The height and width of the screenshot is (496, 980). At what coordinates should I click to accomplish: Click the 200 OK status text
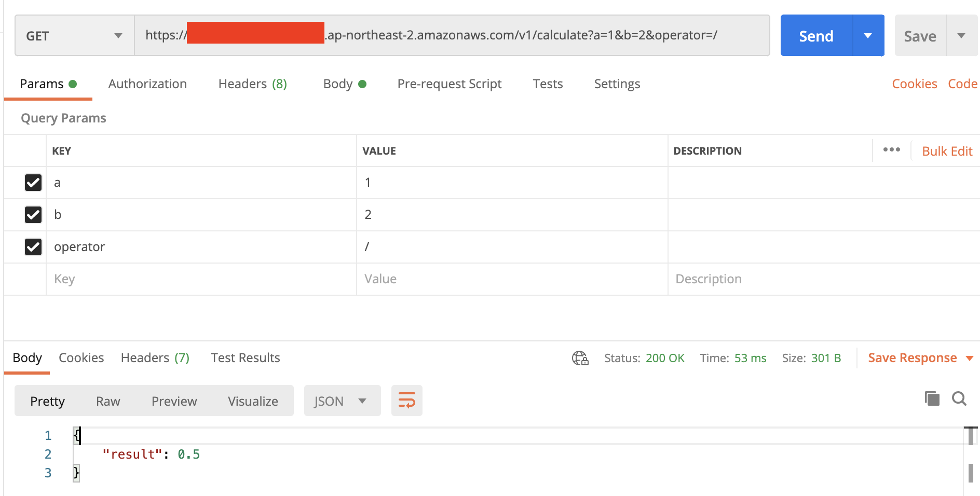tap(665, 358)
